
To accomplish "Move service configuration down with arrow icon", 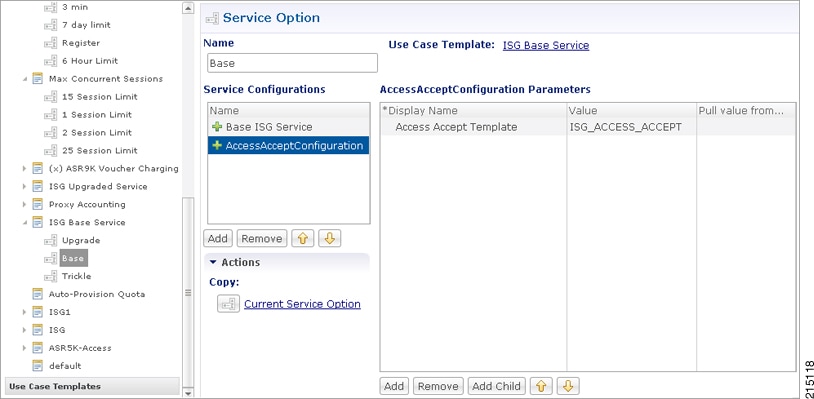I will [330, 239].
